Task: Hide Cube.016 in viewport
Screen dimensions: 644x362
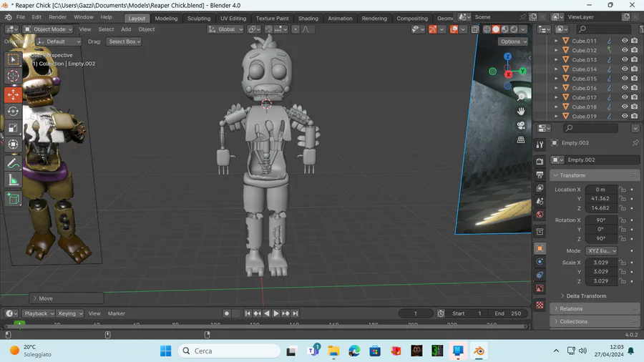Action: (624, 88)
